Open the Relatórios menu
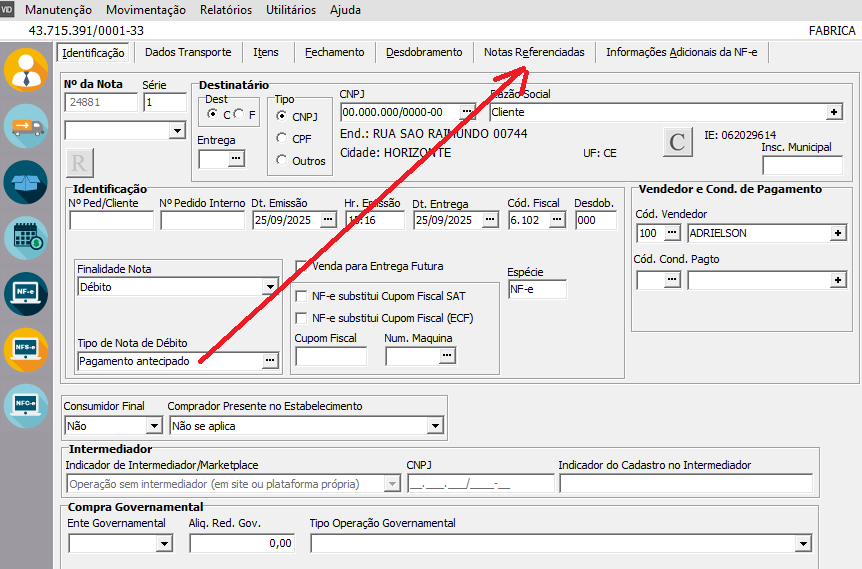The height and width of the screenshot is (569, 862). pyautogui.click(x=226, y=10)
